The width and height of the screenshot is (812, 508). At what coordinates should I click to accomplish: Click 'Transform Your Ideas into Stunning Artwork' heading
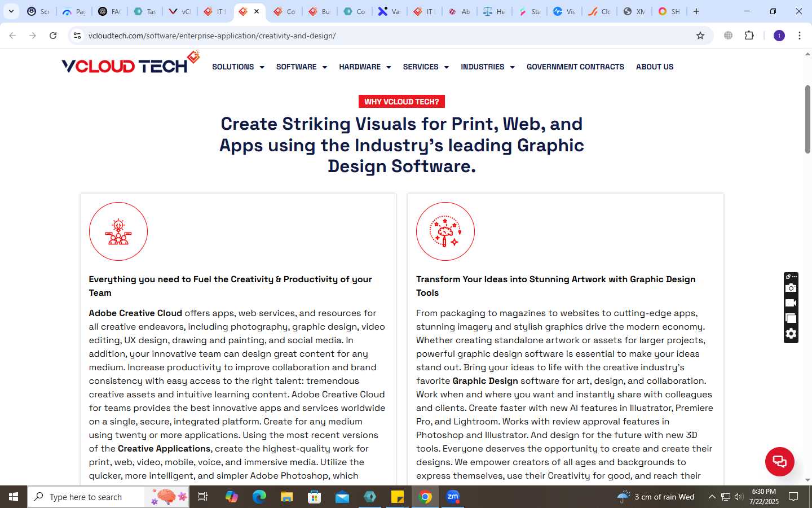point(555,286)
